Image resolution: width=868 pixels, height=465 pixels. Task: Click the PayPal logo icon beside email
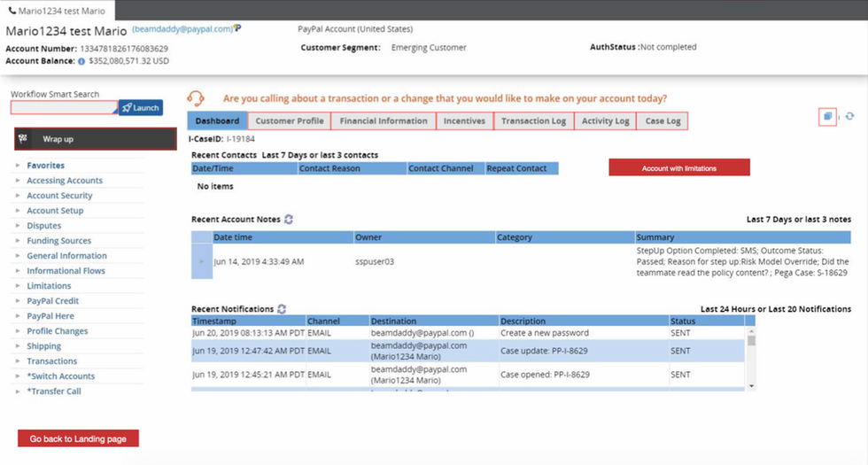(237, 28)
